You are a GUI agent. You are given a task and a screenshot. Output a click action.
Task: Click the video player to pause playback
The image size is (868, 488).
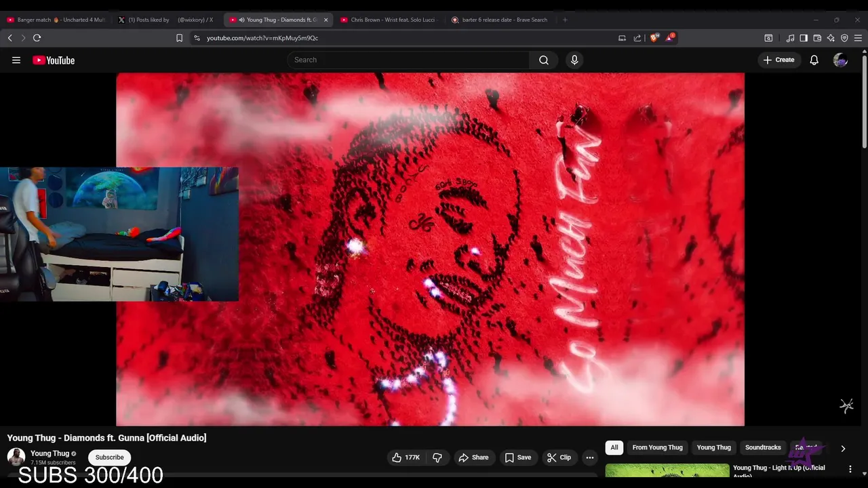[x=430, y=249]
